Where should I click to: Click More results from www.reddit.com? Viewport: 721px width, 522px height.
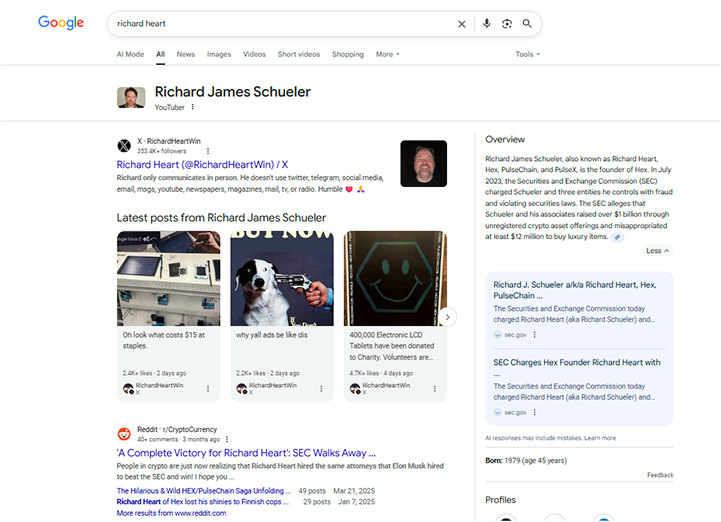point(171,513)
